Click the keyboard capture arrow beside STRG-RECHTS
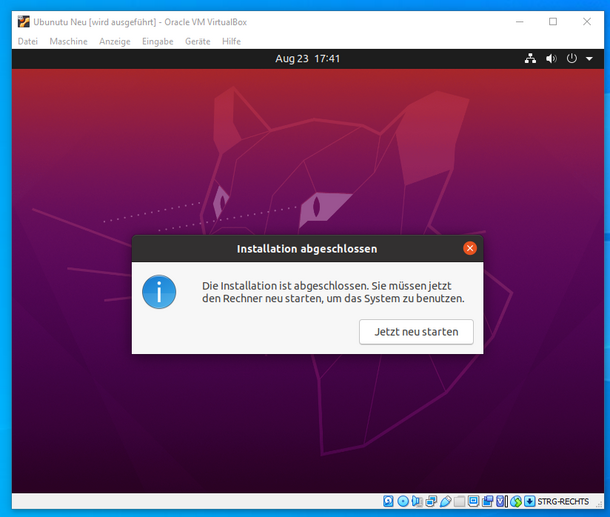This screenshot has width=610, height=517. point(529,501)
